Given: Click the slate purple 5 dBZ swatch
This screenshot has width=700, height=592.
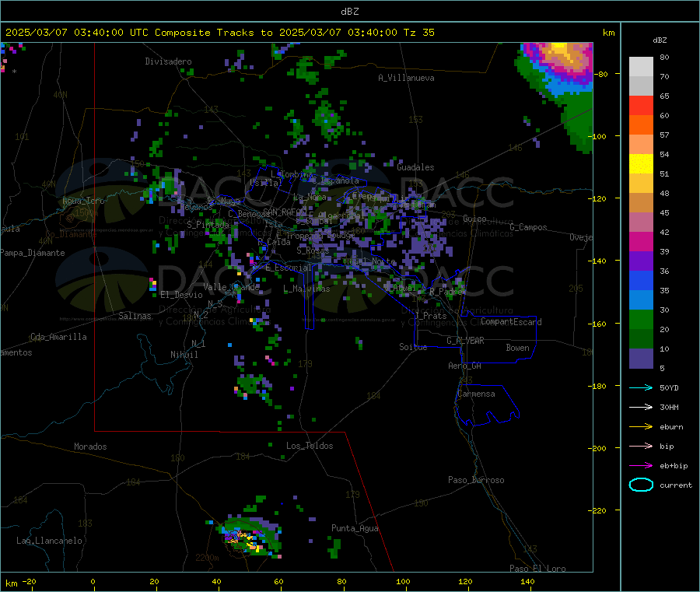Looking at the screenshot, I should (641, 359).
